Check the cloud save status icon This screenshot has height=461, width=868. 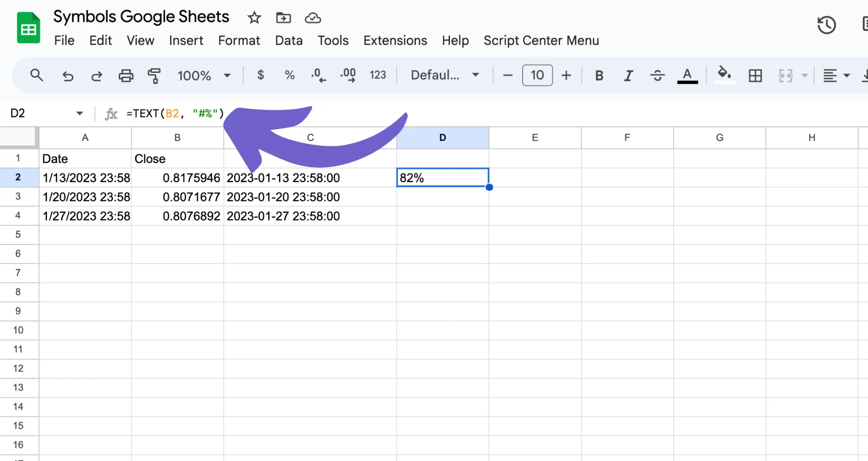pos(313,18)
